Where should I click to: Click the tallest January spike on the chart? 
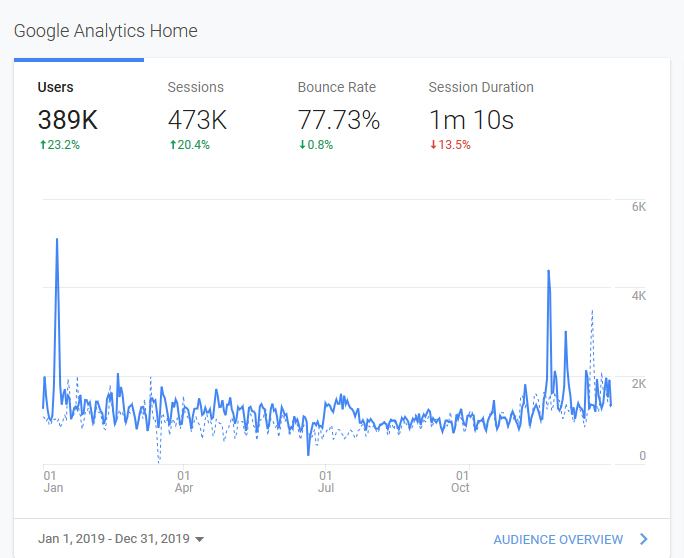pos(57,241)
